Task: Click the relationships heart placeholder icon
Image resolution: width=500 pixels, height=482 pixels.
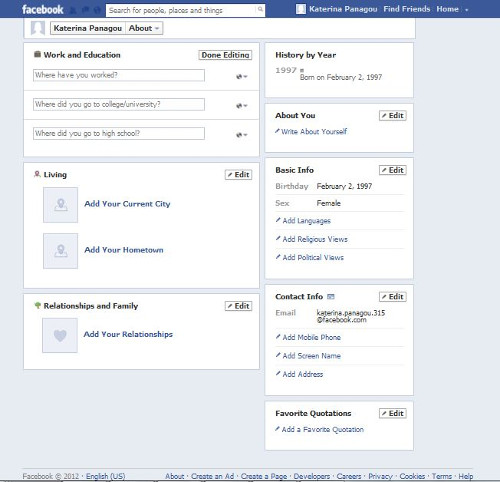Action: [x=60, y=335]
